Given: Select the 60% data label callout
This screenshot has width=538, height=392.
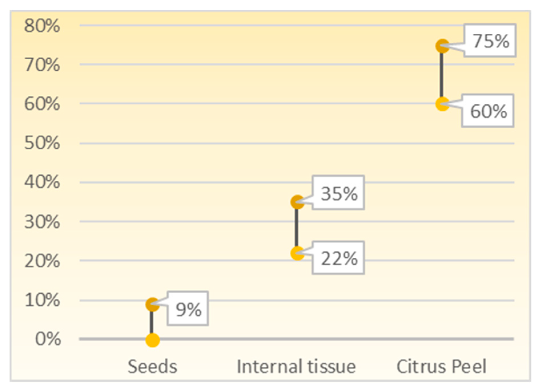Looking at the screenshot, I should pos(488,111).
